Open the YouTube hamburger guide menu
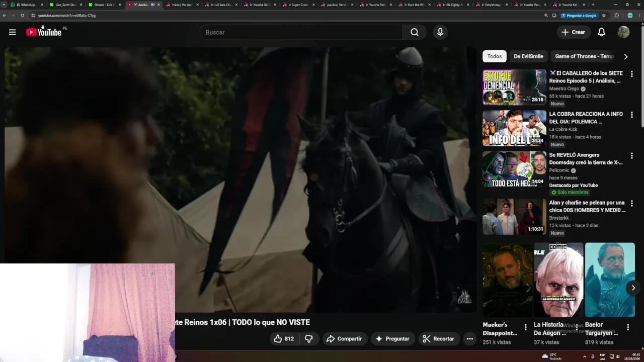644x362 pixels. click(x=12, y=32)
